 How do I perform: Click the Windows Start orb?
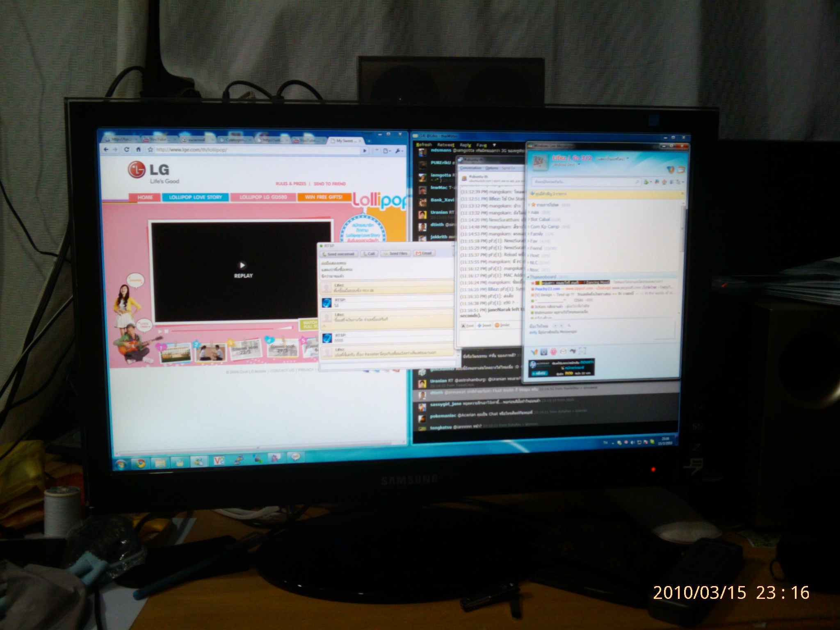pyautogui.click(x=120, y=464)
